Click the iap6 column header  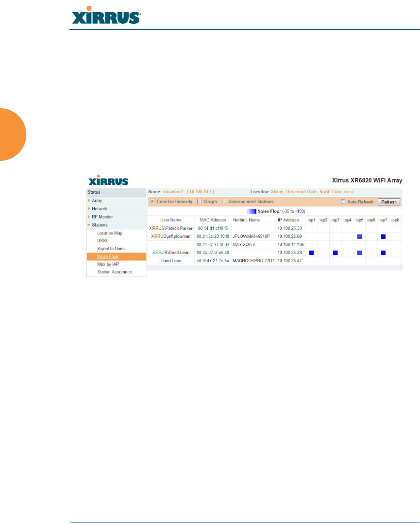click(371, 220)
